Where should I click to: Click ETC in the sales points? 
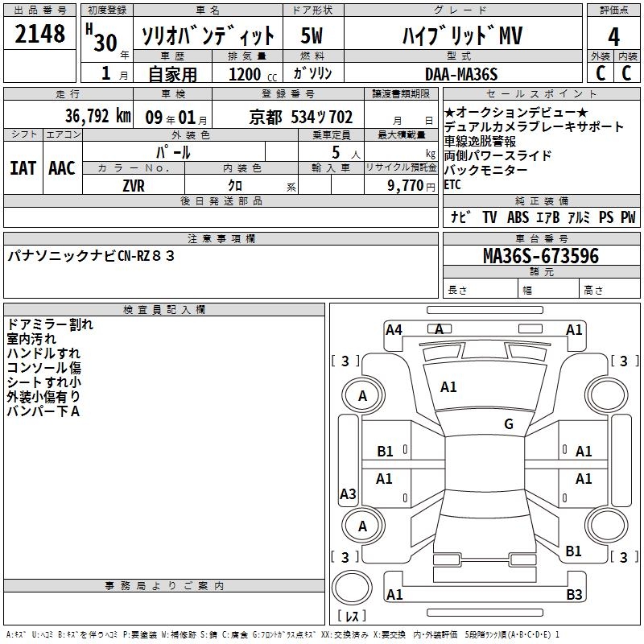click(x=452, y=185)
